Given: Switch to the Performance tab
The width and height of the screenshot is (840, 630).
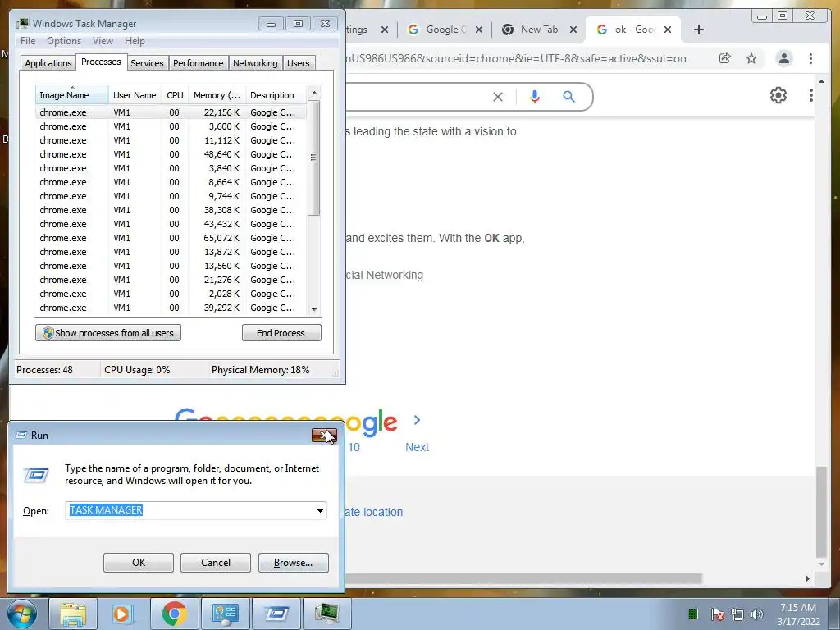Looking at the screenshot, I should [x=198, y=63].
